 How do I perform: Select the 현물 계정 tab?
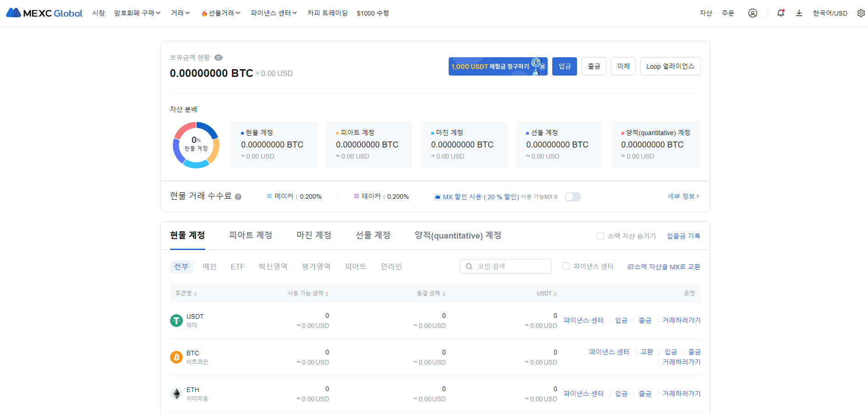coord(187,235)
